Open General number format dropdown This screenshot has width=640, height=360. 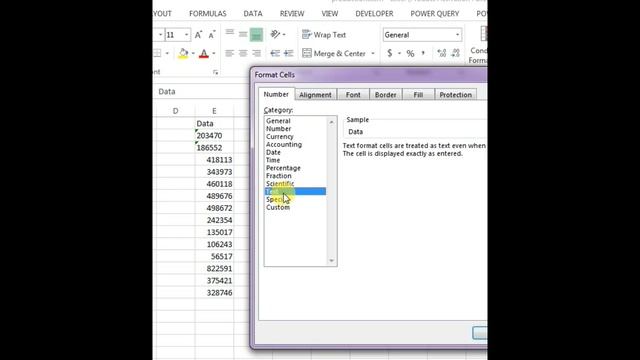458,35
